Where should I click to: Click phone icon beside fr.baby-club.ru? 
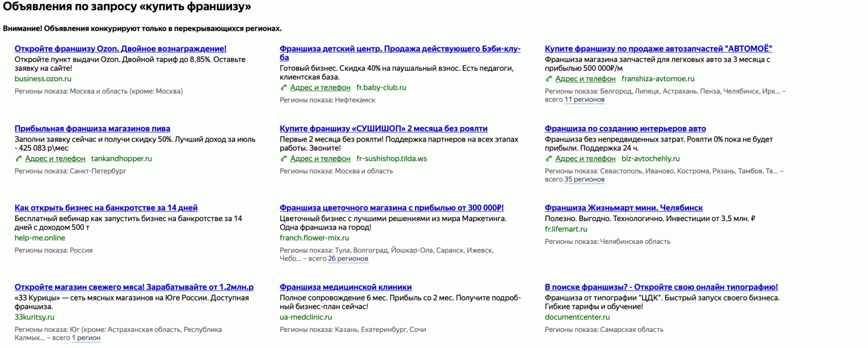pyautogui.click(x=284, y=87)
